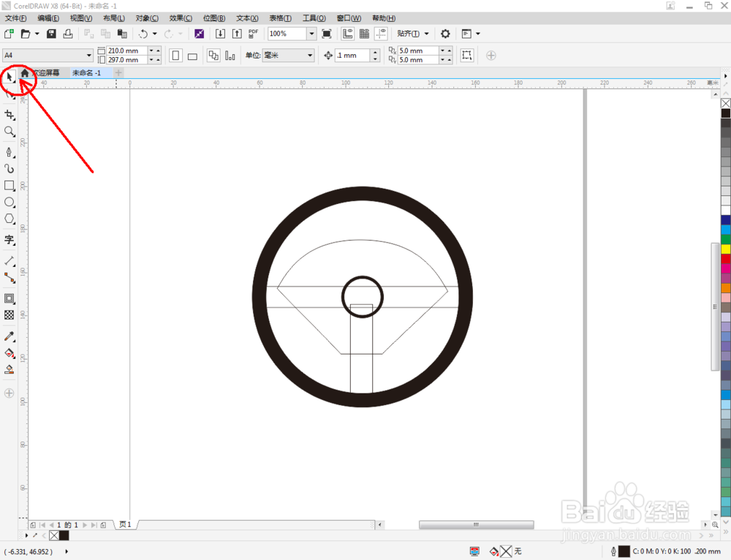Open the File menu

[16, 18]
